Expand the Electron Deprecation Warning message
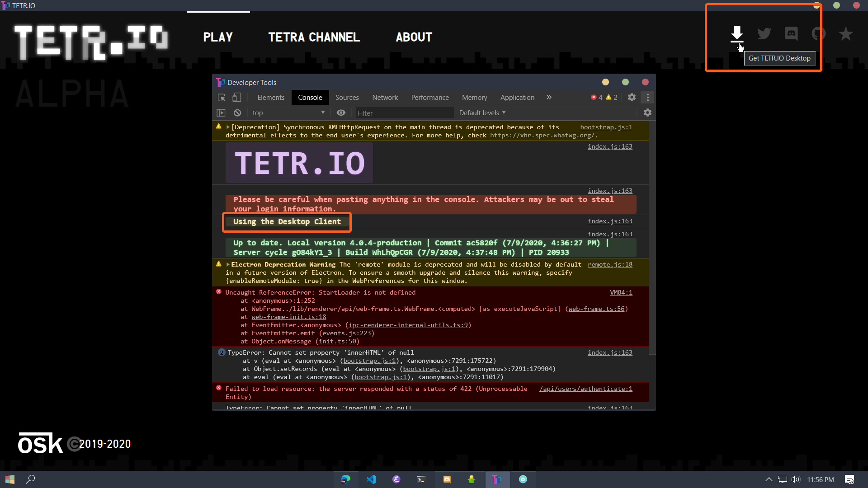 click(228, 264)
